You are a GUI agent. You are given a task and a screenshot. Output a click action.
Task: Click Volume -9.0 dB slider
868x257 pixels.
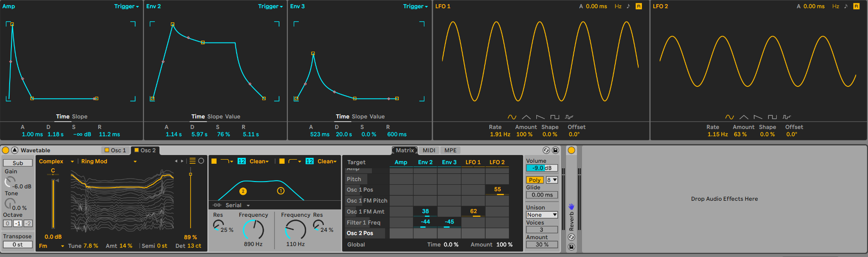tap(542, 168)
